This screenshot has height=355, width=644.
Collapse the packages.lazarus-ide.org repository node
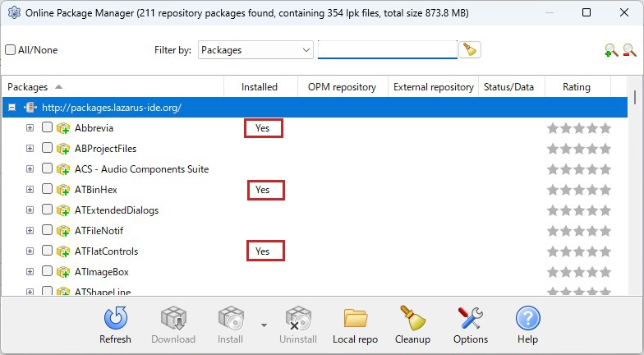[12, 108]
